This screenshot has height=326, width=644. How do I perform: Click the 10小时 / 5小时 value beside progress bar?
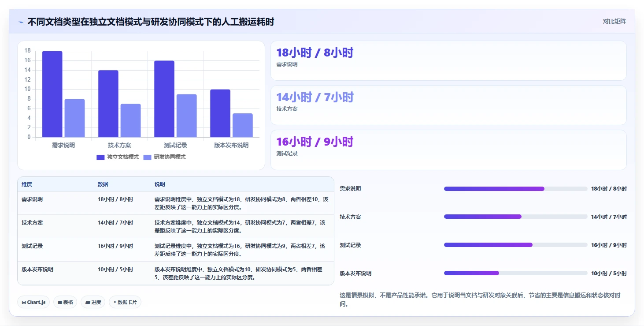point(609,274)
